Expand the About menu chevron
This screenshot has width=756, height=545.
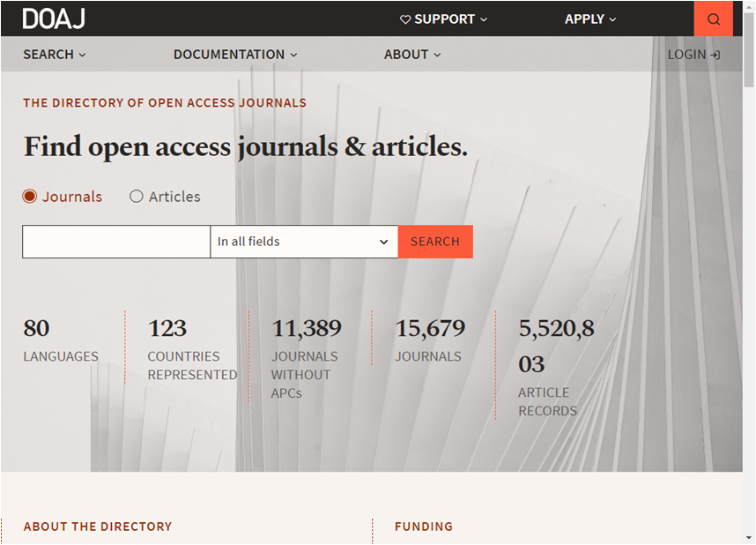tap(437, 55)
